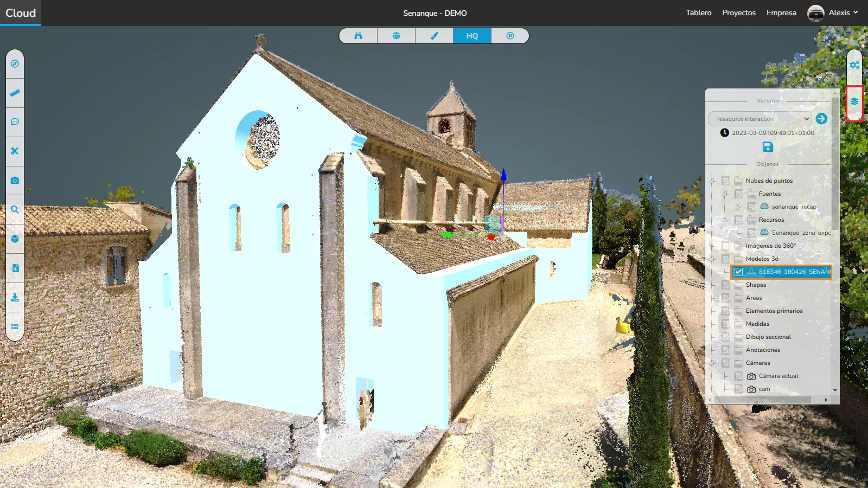Toggle the Recursos folder checkbox

(x=738, y=220)
